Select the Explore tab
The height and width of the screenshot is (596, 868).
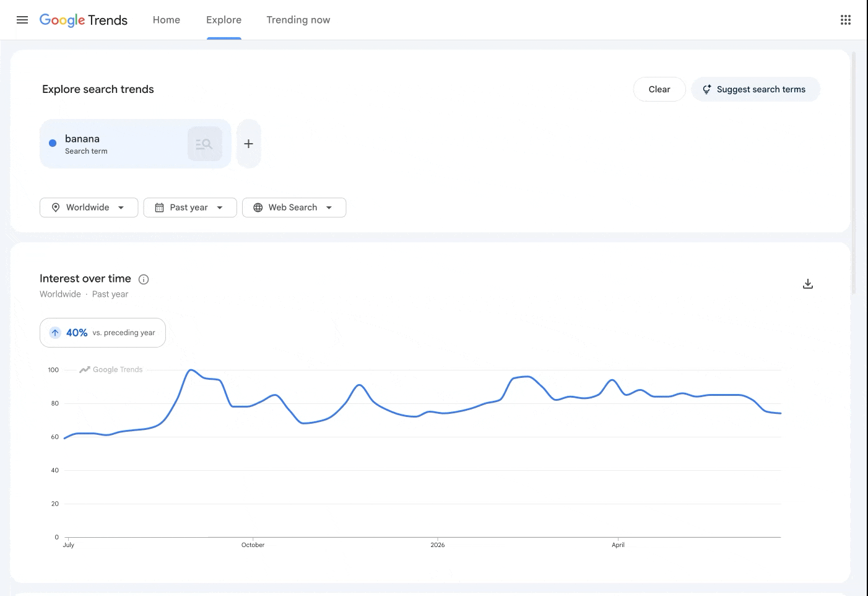224,20
